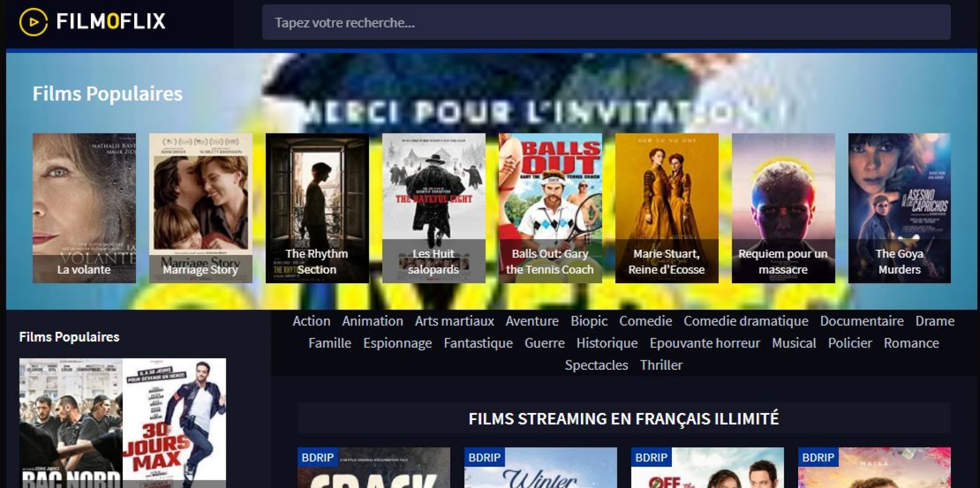
Task: Open Les Huit salopards poster
Action: [x=434, y=208]
